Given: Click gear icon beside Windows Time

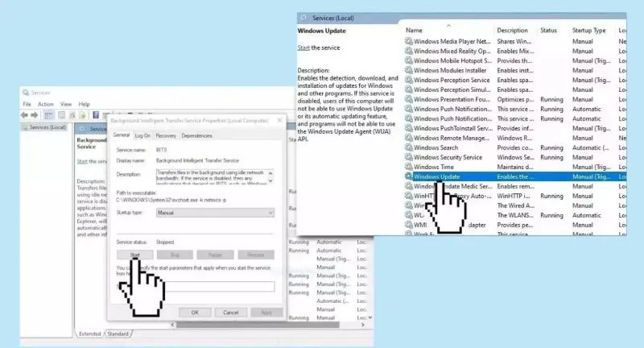Looking at the screenshot, I should [x=409, y=167].
